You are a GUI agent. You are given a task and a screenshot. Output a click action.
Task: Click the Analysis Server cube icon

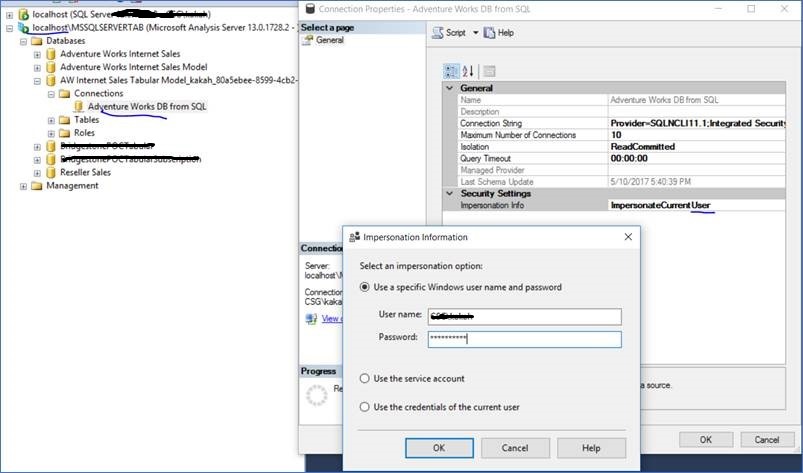point(23,28)
